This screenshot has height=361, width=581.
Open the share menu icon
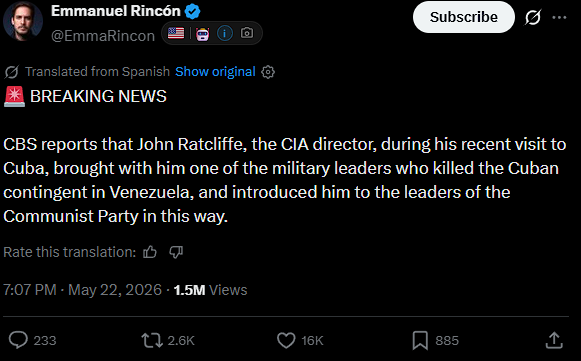point(554,340)
